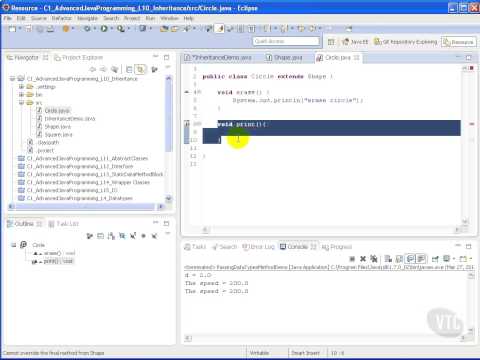This screenshot has height=360, width=480.
Task: Click Remove All Terminated Launches icon
Action: tap(374, 259)
